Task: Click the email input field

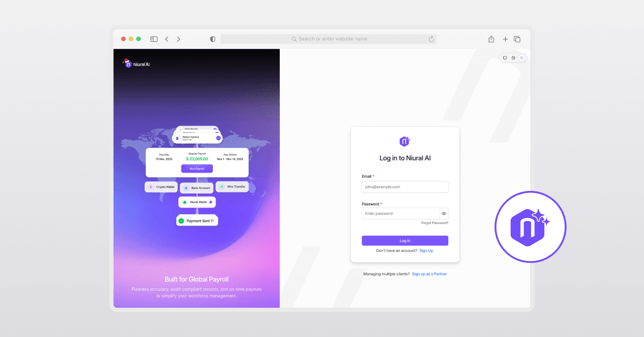Action: point(405,187)
